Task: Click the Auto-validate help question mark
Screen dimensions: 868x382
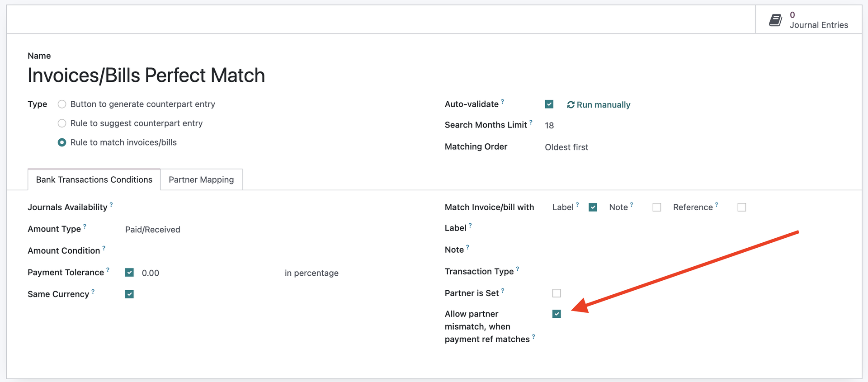Action: 502,102
